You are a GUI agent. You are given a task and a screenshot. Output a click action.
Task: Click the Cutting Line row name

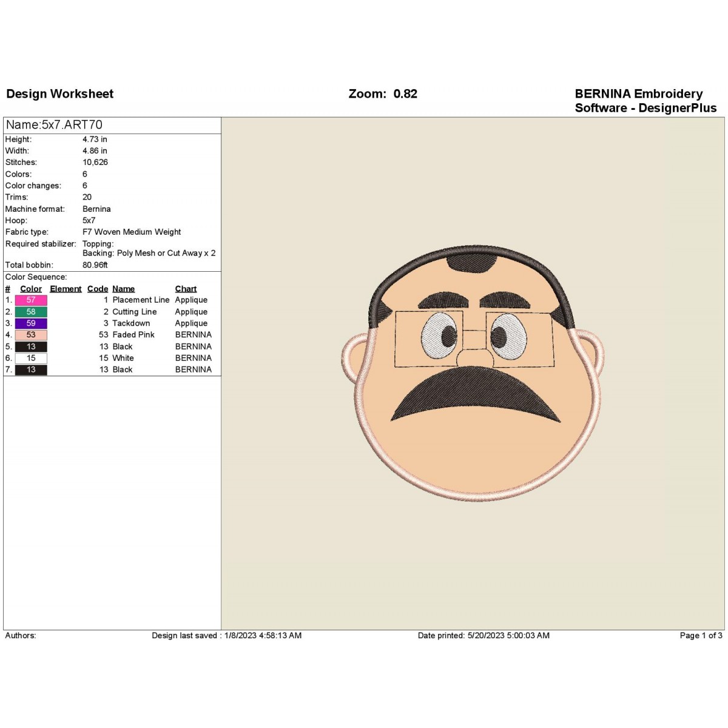pyautogui.click(x=135, y=312)
